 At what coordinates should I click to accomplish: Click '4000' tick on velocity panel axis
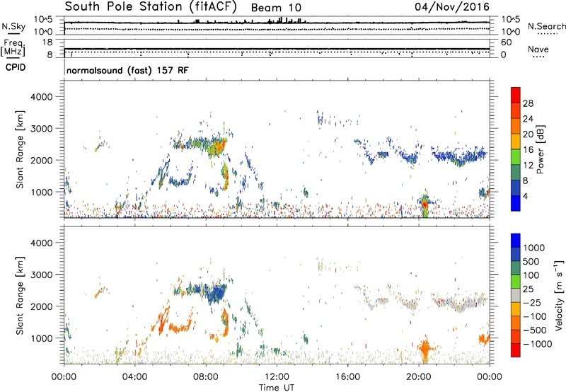click(x=41, y=243)
